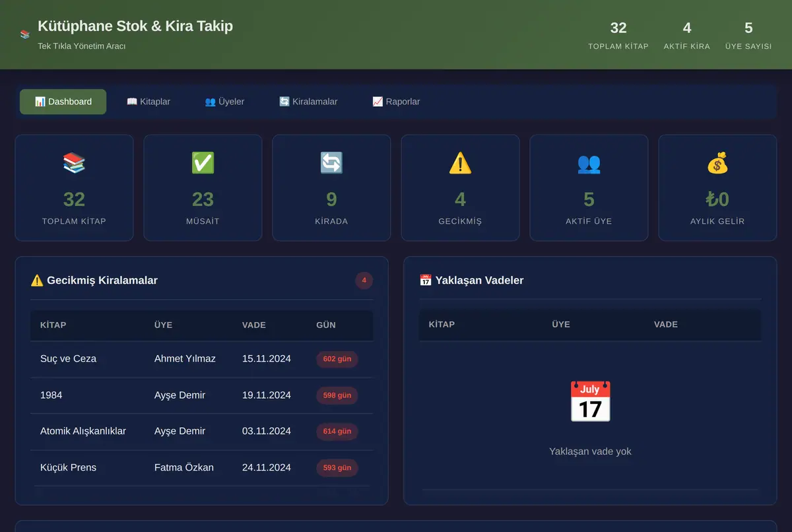Click the header Üye Sayısı value 5
792x532 pixels.
pos(748,28)
